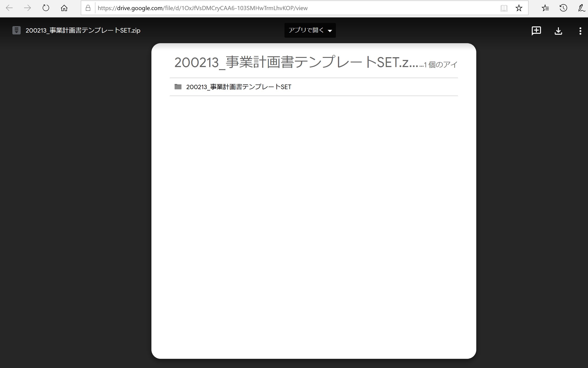Add a comment with plus icon
Viewport: 588px width, 368px height.
point(536,31)
